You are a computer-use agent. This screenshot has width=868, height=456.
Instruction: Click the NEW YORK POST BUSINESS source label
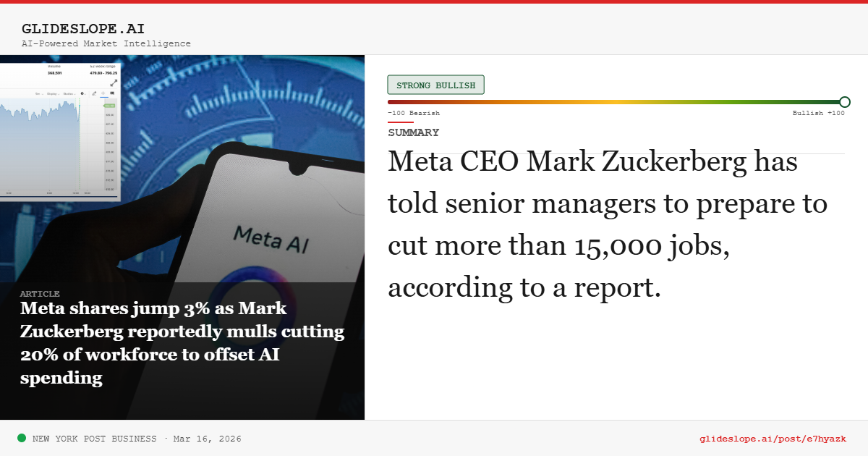point(94,439)
